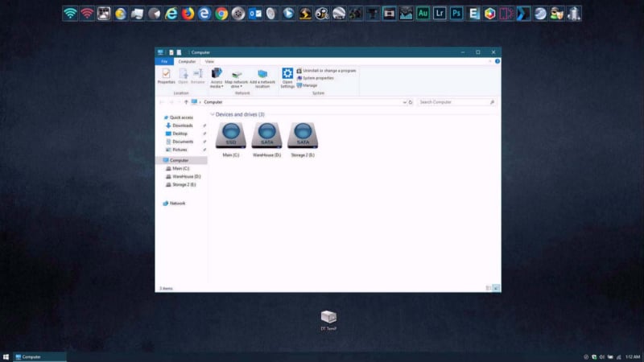Click the Computer address bar path
Screen dimensions: 644x362
point(213,102)
